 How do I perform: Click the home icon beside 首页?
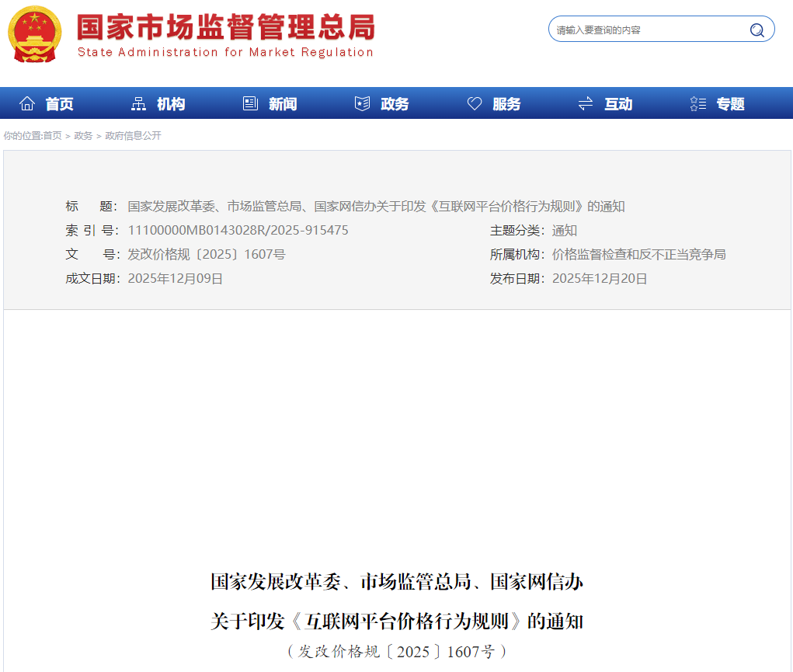[x=27, y=103]
